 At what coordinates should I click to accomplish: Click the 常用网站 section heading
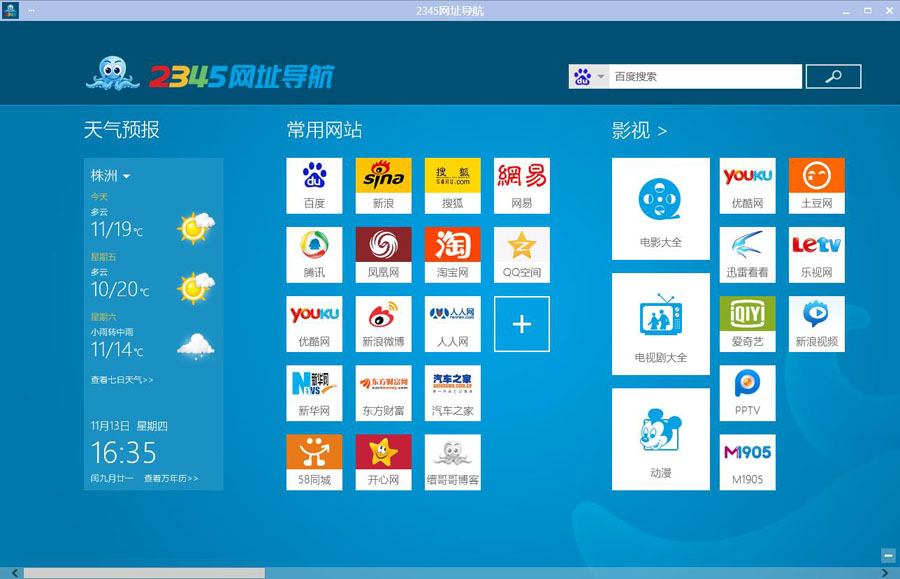pos(324,130)
